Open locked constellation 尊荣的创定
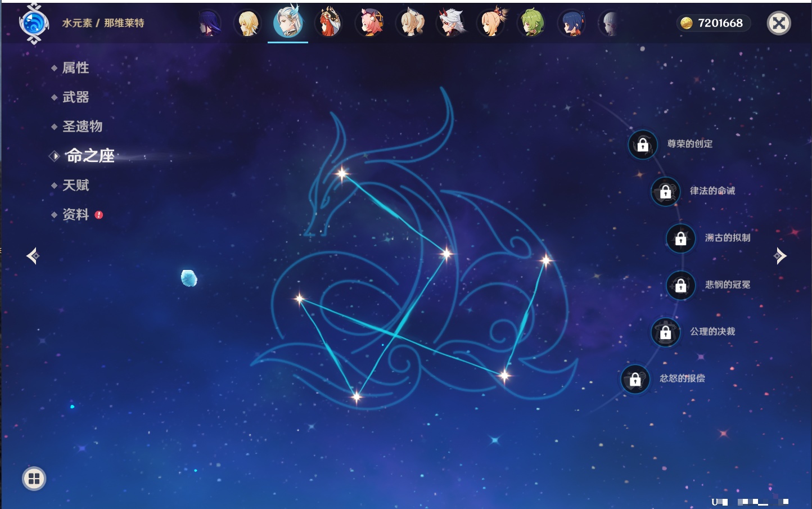Image resolution: width=812 pixels, height=509 pixels. click(x=643, y=145)
